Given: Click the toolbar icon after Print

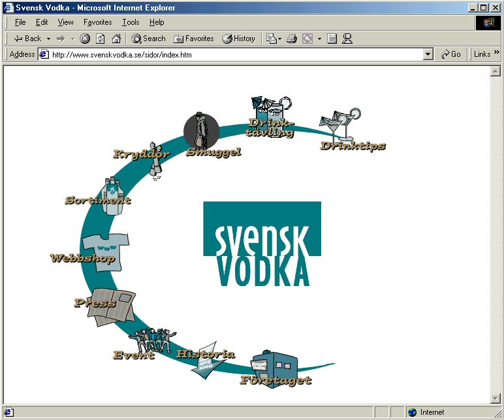Looking at the screenshot, I should 307,39.
